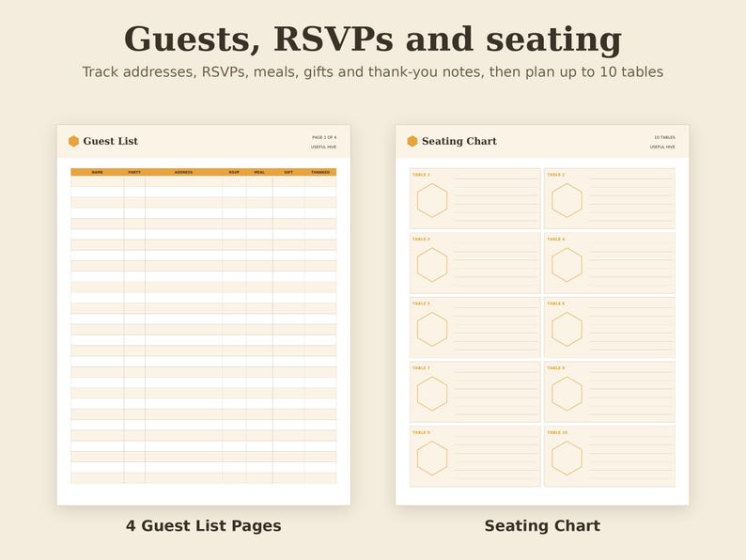Click the THANKED column header
This screenshot has height=560, width=746.
click(320, 172)
